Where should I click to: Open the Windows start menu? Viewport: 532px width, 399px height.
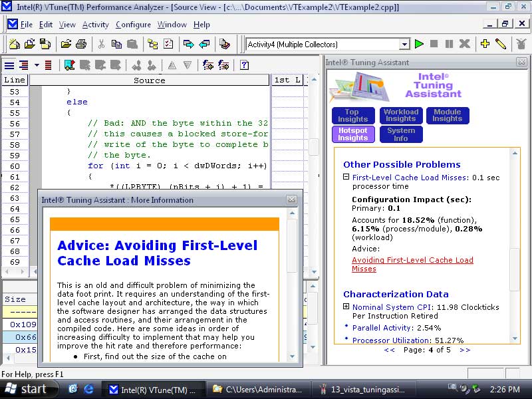pyautogui.click(x=29, y=389)
